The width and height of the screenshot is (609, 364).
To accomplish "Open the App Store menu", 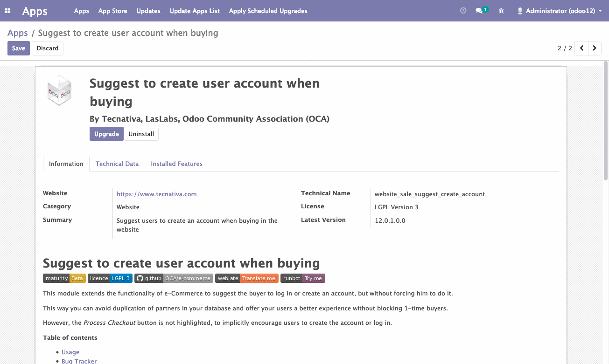I will (x=113, y=11).
